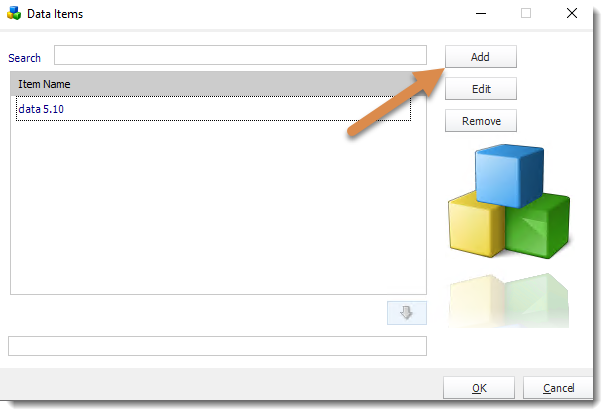
Task: Click the Add button
Action: (480, 57)
